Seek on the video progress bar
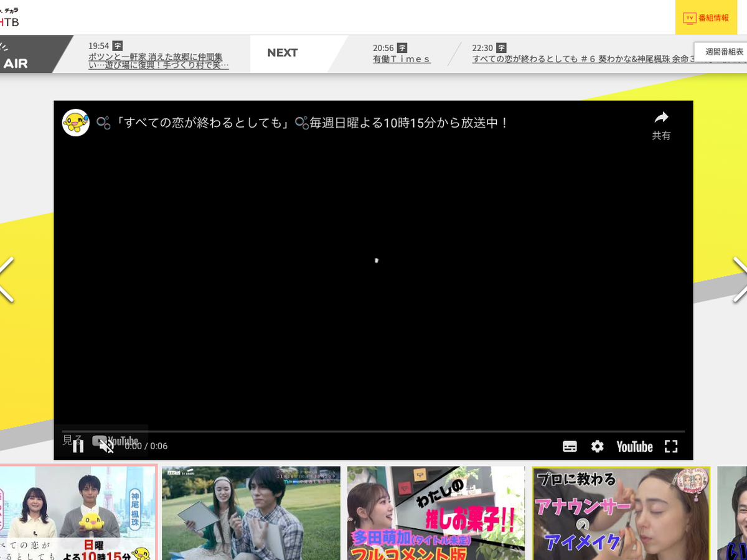 374,431
